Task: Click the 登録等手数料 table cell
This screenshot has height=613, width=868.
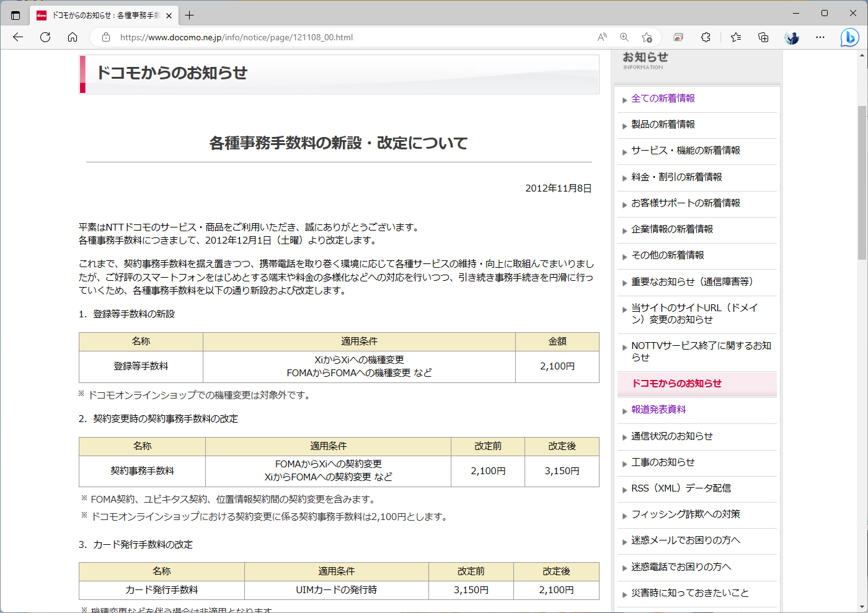Action: tap(141, 366)
